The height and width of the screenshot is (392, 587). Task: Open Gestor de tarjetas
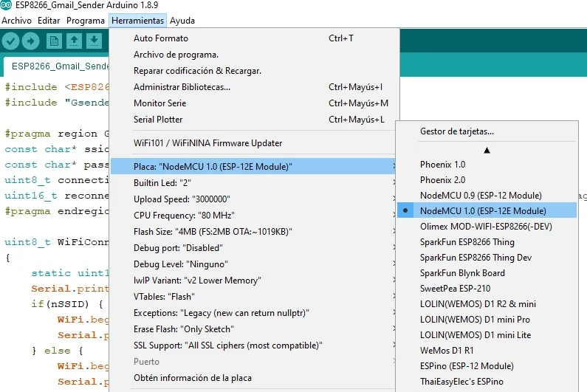(487, 131)
